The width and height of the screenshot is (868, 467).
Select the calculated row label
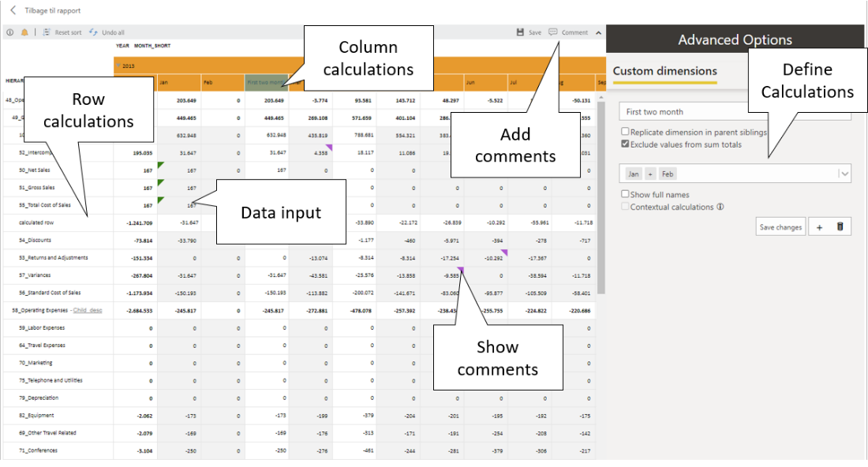pyautogui.click(x=36, y=222)
